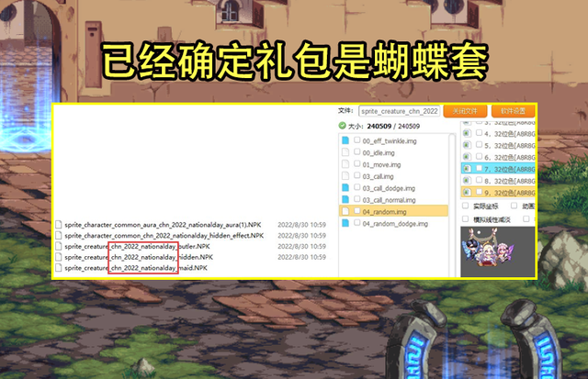Image resolution: width=588 pixels, height=379 pixels.
Task: Click the file icon of nationalday_aura(1).NPK
Action: (57, 225)
